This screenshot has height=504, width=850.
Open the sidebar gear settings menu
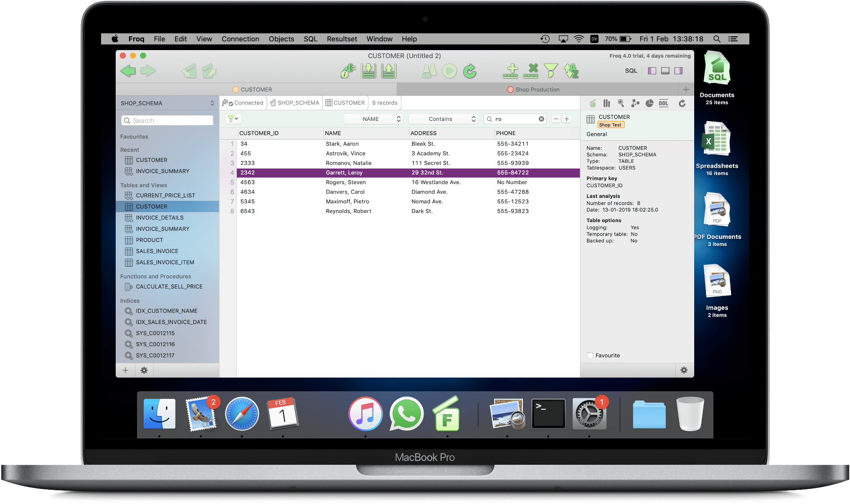(144, 370)
